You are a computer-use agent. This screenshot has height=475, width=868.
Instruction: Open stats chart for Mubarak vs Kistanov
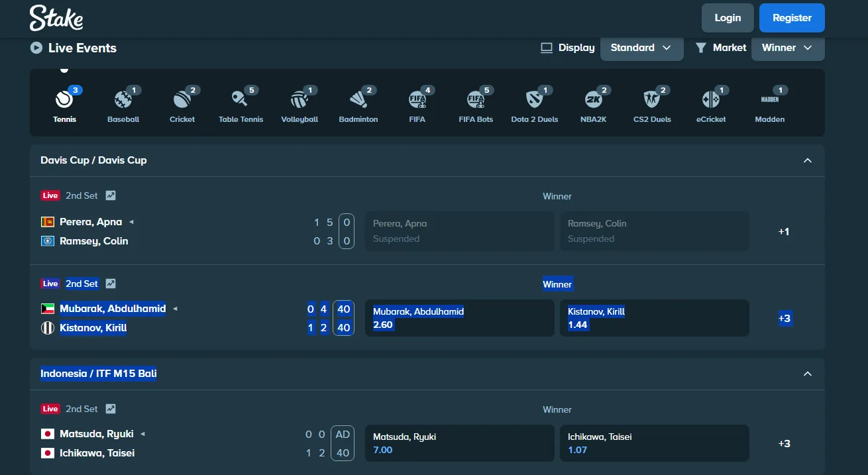pos(111,284)
